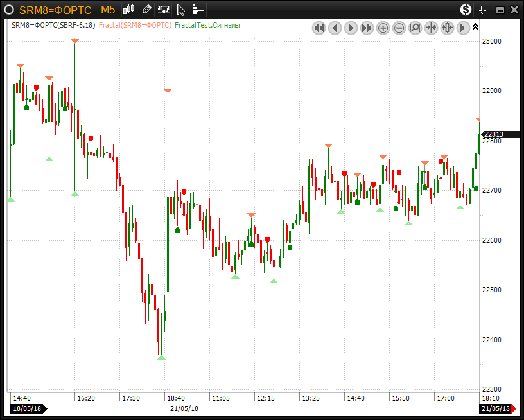Zoom in with the plus button
The width and height of the screenshot is (524, 420).
pyautogui.click(x=383, y=28)
